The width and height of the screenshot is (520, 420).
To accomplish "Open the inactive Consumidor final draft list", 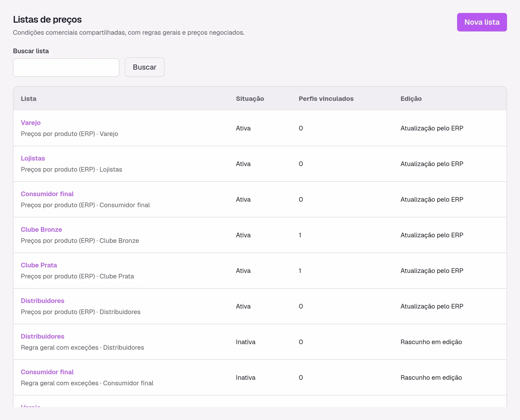I will (47, 372).
